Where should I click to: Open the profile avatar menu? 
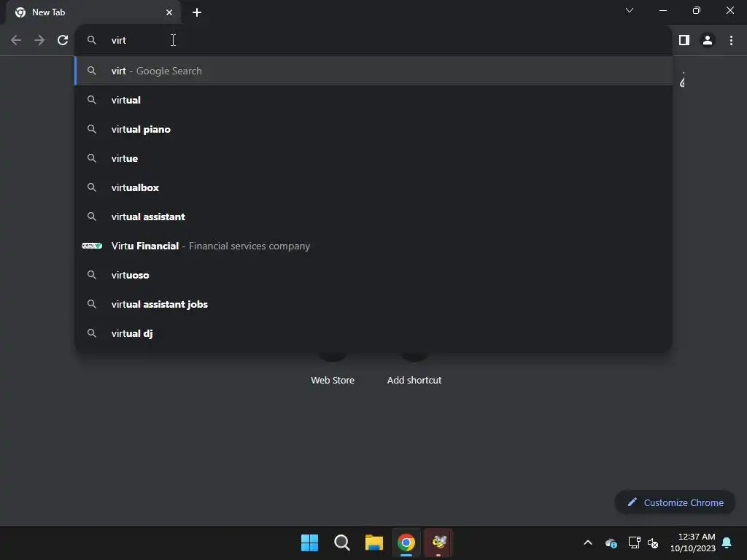(x=708, y=40)
